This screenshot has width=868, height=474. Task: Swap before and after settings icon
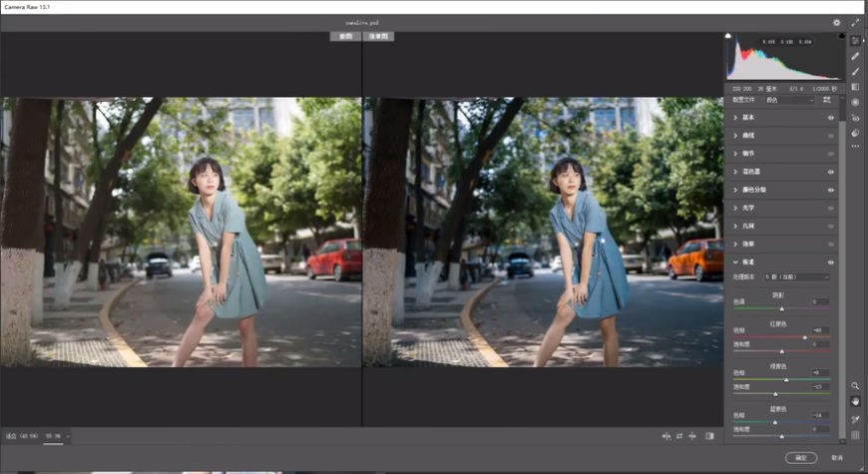click(679, 436)
